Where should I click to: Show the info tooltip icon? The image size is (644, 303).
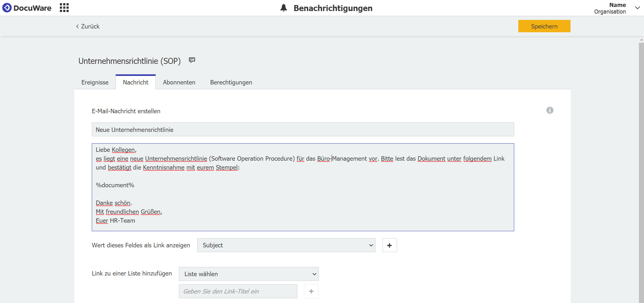coord(550,110)
